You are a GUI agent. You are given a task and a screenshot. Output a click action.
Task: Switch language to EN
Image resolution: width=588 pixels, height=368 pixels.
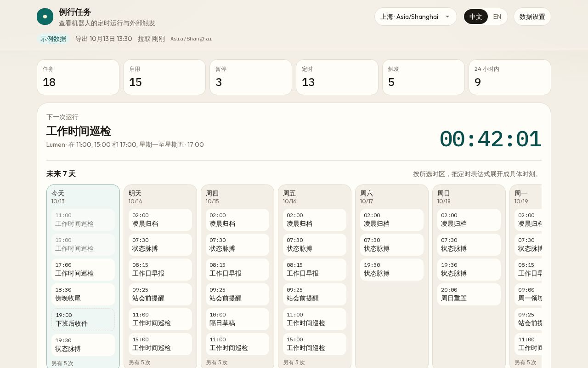click(497, 17)
